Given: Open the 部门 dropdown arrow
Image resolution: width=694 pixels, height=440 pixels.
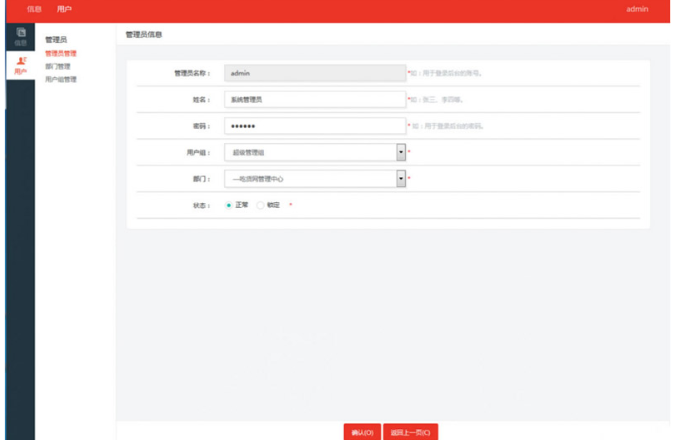Looking at the screenshot, I should tap(401, 178).
